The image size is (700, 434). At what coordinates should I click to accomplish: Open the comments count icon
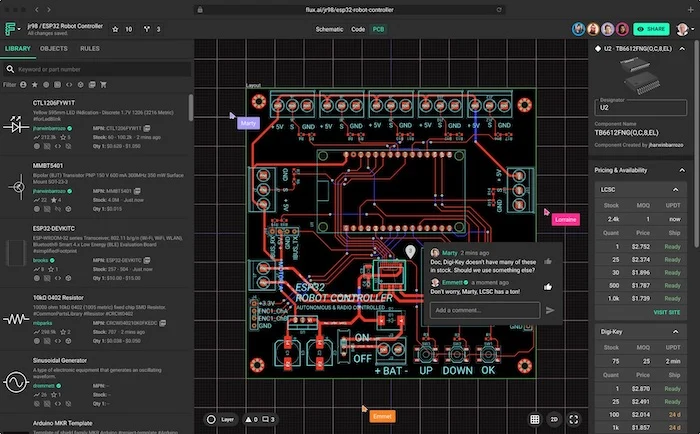pos(266,419)
